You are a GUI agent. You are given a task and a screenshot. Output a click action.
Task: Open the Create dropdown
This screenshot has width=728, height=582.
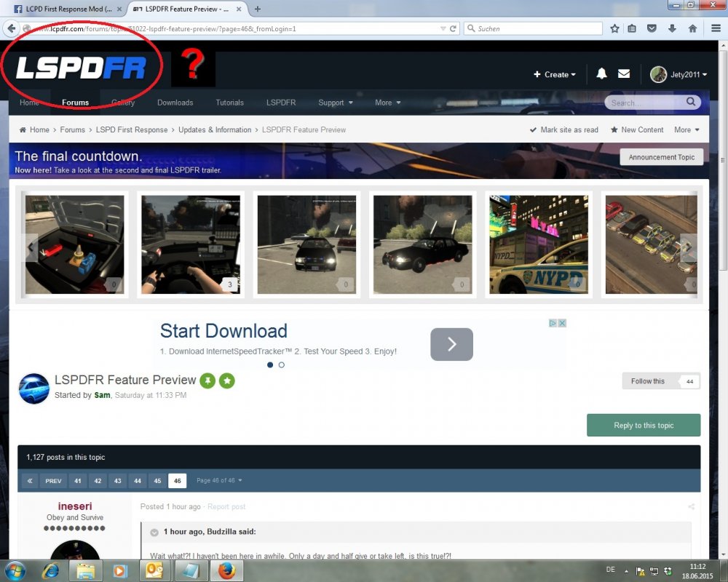(x=554, y=74)
